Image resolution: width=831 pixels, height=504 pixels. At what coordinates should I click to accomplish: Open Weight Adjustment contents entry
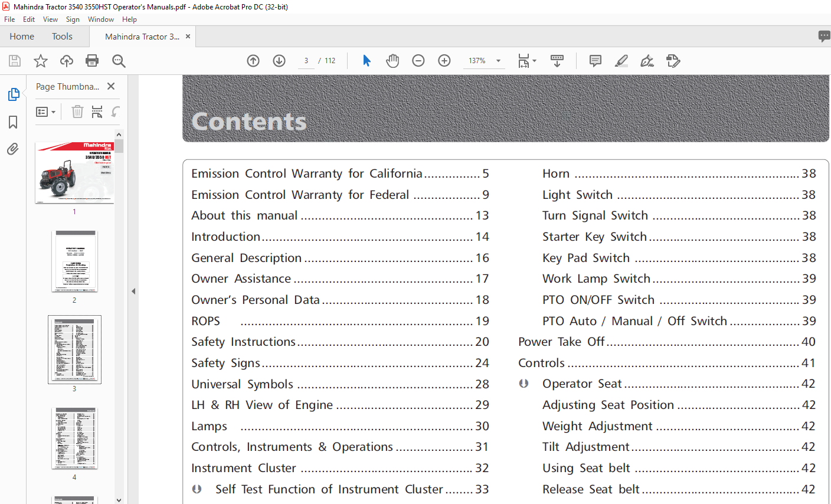(679, 426)
